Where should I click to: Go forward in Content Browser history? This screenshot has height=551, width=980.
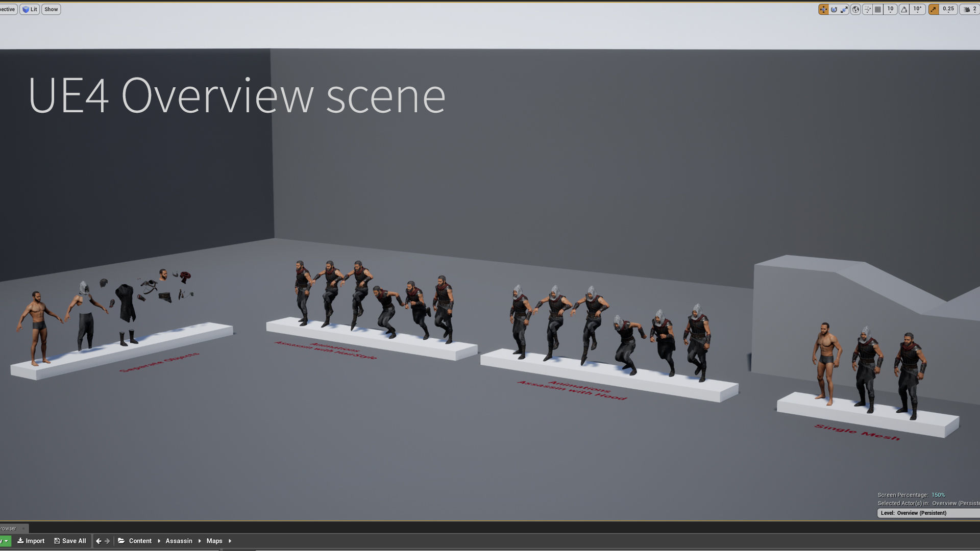click(x=107, y=541)
